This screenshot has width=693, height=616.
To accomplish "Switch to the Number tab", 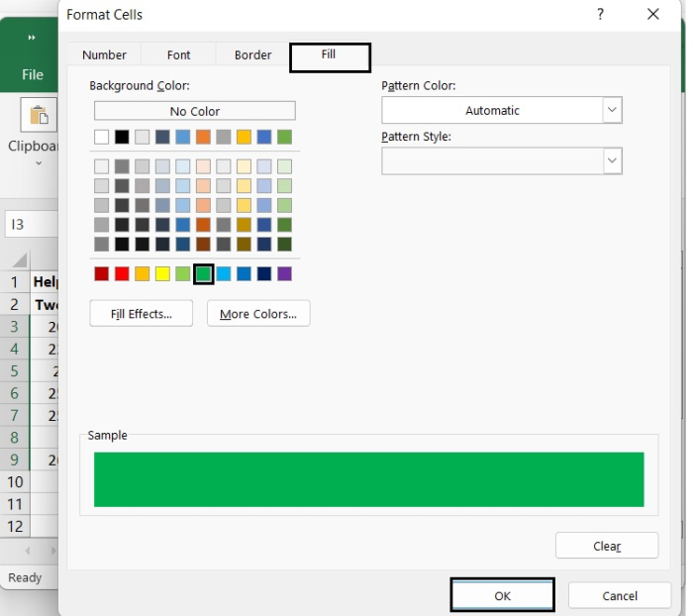I will [x=104, y=55].
